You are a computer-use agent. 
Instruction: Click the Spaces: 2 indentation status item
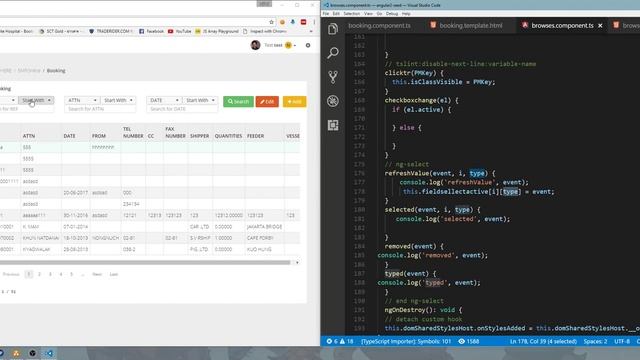coord(595,341)
